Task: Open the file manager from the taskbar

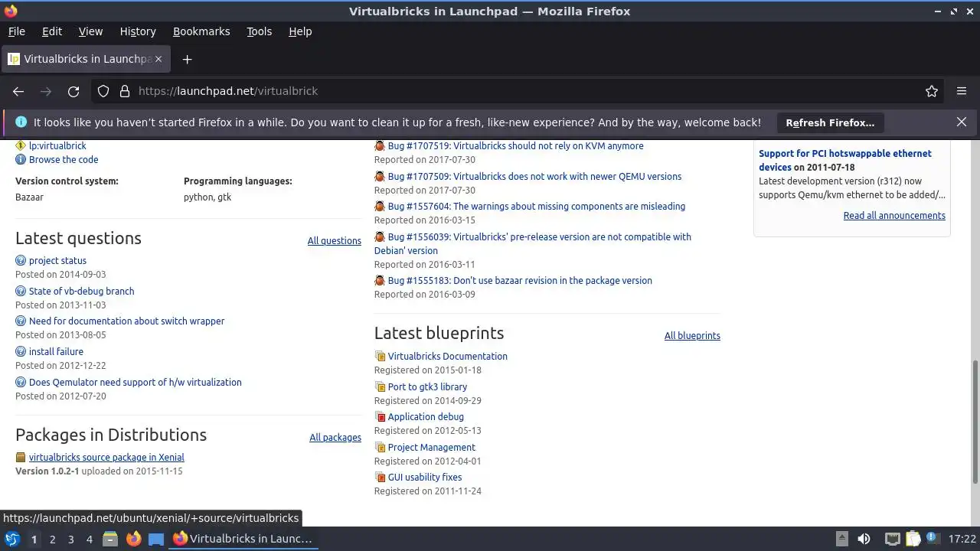Action: tap(109, 539)
